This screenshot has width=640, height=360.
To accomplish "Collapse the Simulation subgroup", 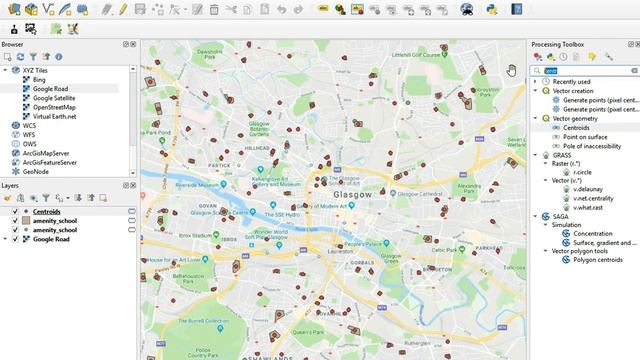I will click(545, 225).
